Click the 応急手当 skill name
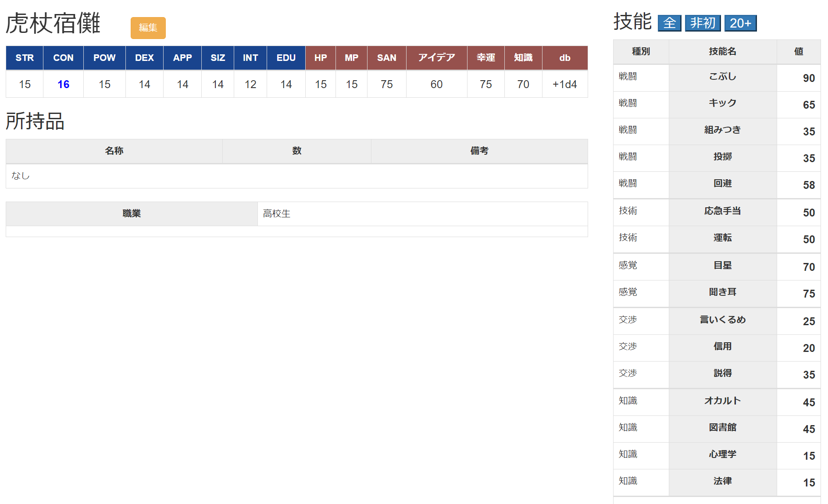Viewport: 828px width, 504px height. 723,211
